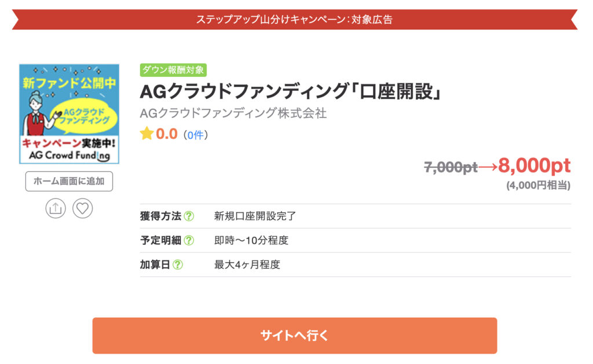Viewport: 593px width, 364px height.
Task: Click the ホーム画面に追加 button
Action: pos(69,181)
